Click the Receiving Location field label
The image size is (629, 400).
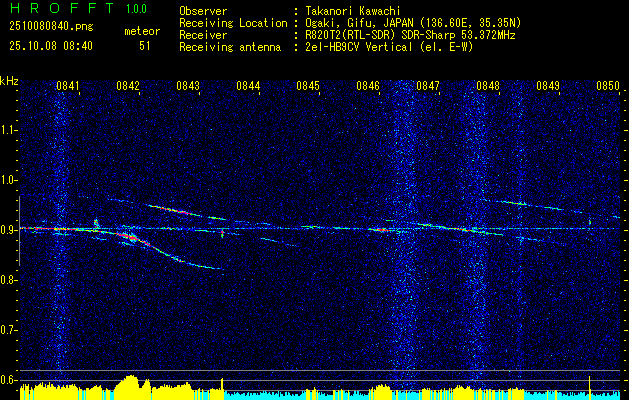(x=233, y=23)
